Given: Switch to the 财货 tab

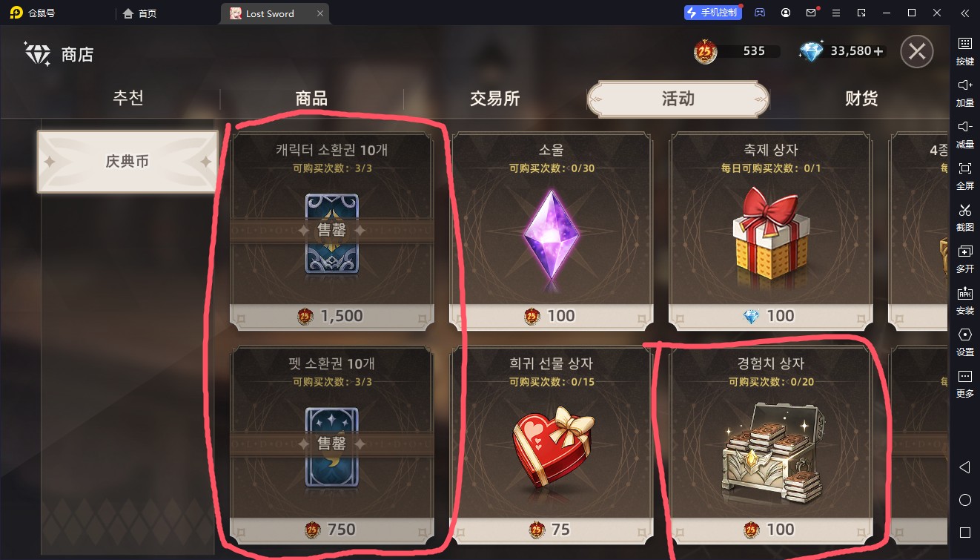Looking at the screenshot, I should 861,99.
